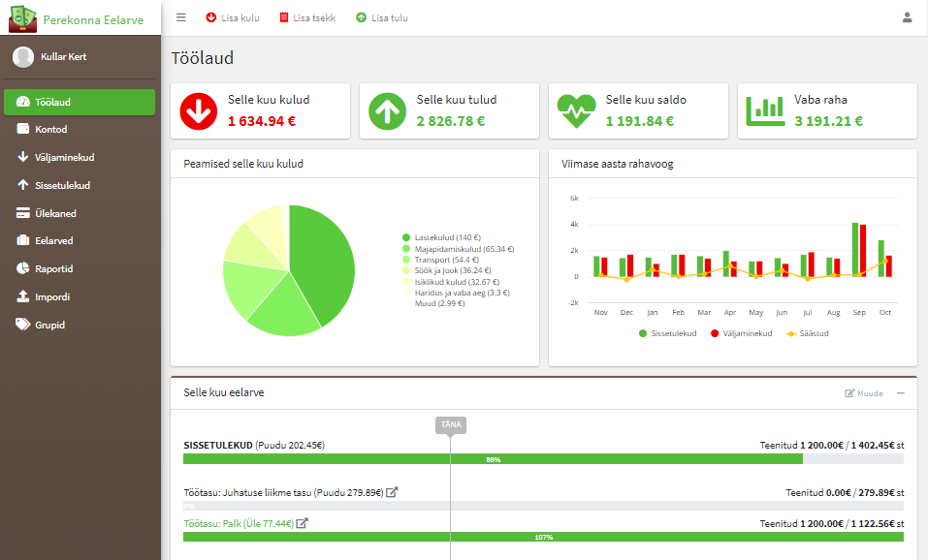Click the green Selle kuu tulud arrow icon
The width and height of the screenshot is (928, 560).
(x=388, y=111)
